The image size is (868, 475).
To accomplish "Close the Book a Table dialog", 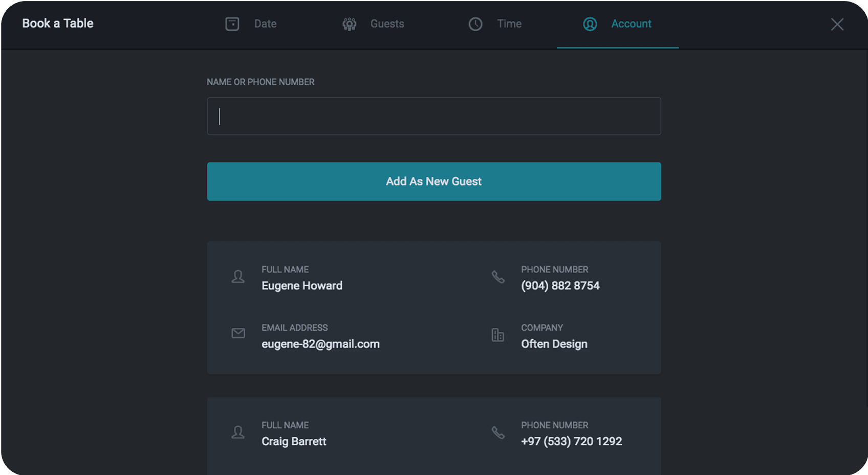I will [837, 25].
